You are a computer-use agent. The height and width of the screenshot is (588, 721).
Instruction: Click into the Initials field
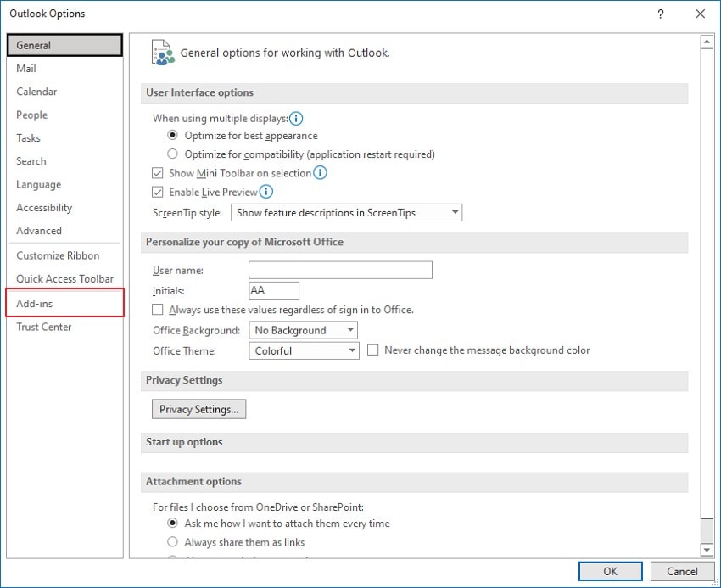(x=274, y=290)
